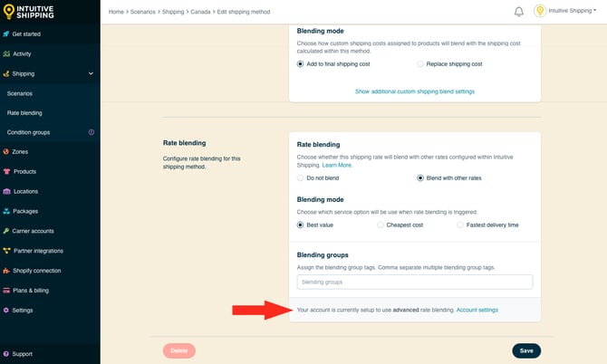Go to Zones in sidebar
The width and height of the screenshot is (607, 364).
20,151
